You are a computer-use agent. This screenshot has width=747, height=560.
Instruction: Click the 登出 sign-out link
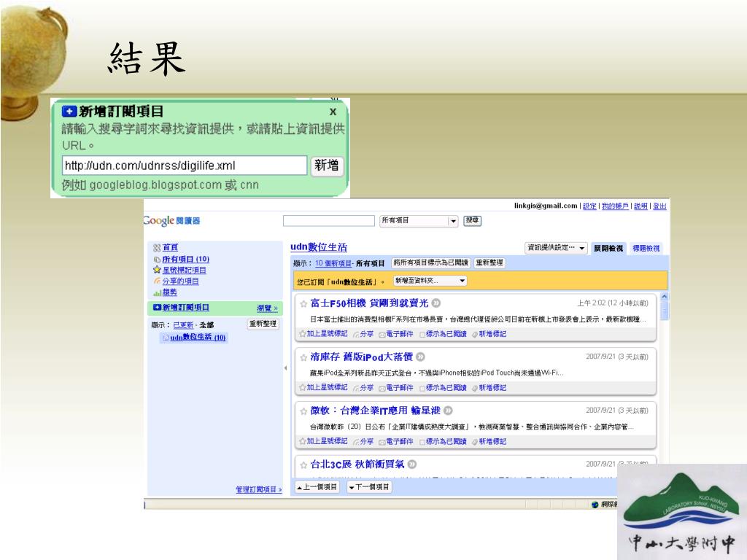pos(659,206)
